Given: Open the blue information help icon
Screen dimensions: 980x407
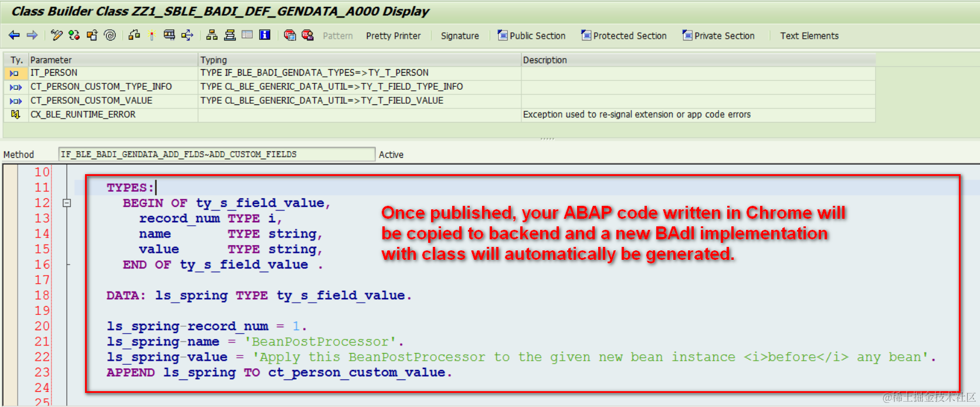Looking at the screenshot, I should click(265, 35).
